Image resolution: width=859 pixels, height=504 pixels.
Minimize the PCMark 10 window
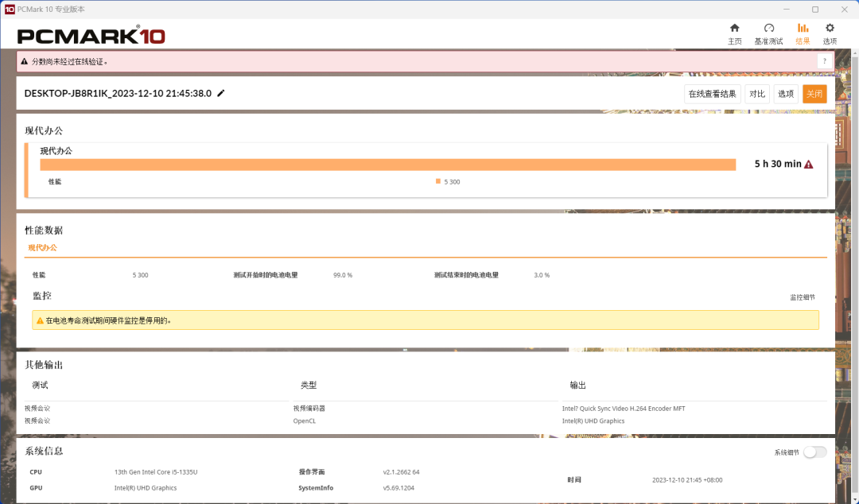(x=787, y=10)
